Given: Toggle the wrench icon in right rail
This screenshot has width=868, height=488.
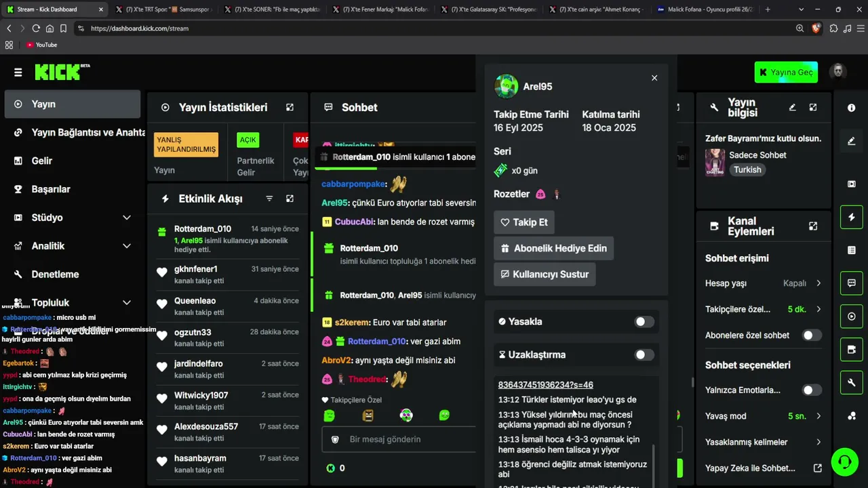Looking at the screenshot, I should [852, 383].
